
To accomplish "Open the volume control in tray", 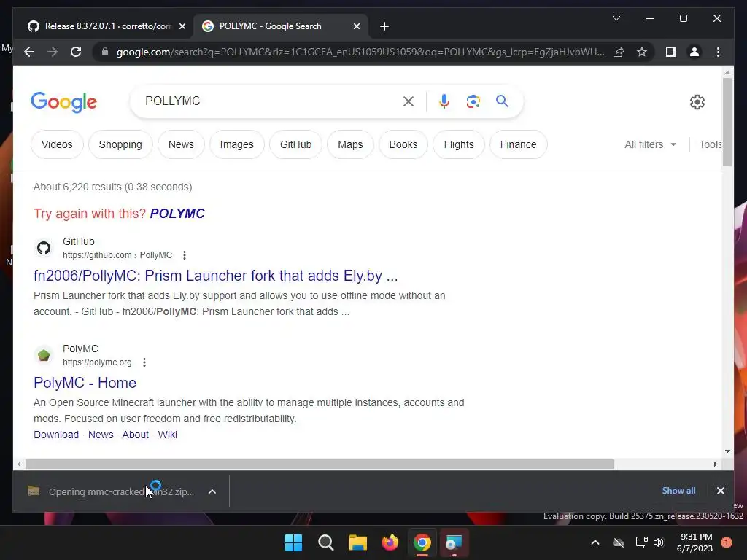I will click(659, 542).
